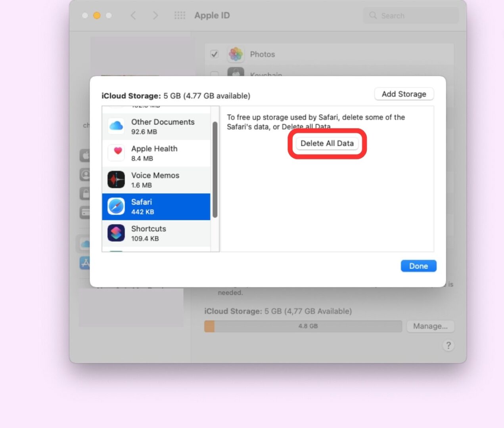Toggle the Photos checkbox
Screen dimensions: 504x428
click(x=215, y=54)
